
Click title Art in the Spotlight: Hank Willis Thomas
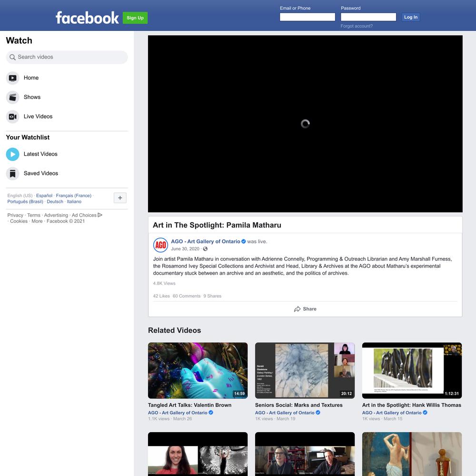[412, 405]
